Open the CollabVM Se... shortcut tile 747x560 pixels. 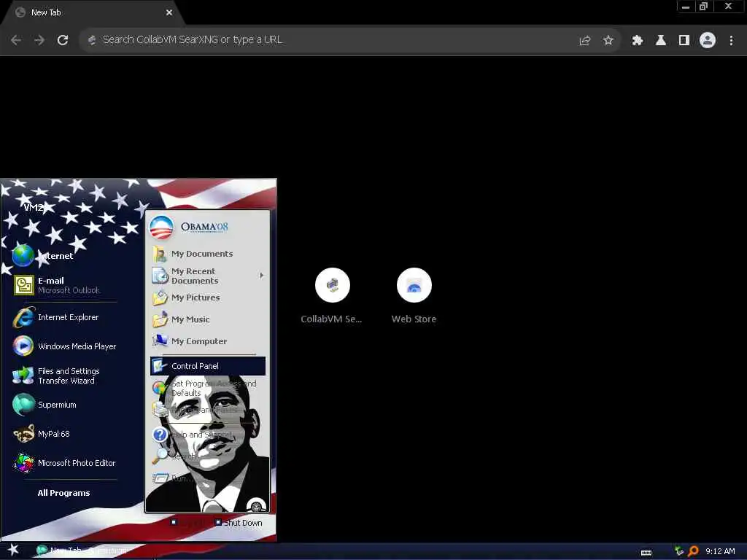click(x=332, y=295)
